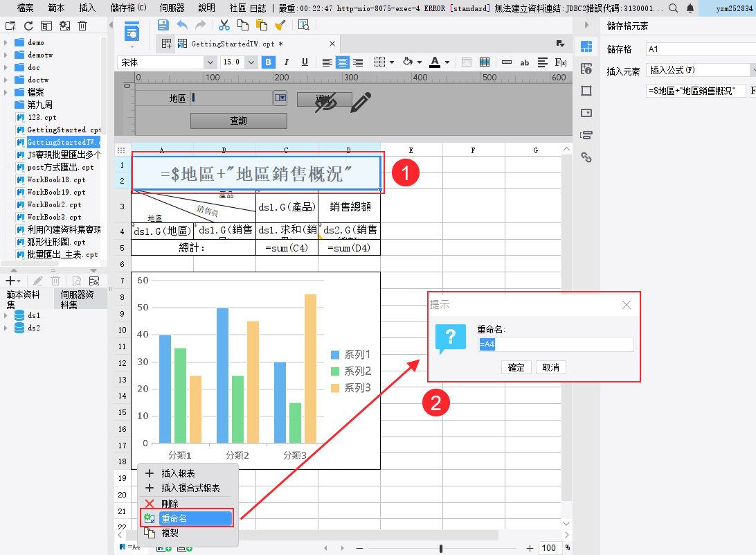Click the rename text field containing =A4
The height and width of the screenshot is (555, 756).
coord(555,344)
